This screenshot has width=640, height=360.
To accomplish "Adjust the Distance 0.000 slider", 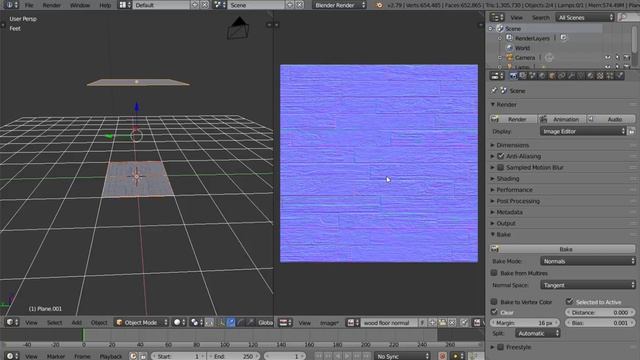I will click(600, 312).
